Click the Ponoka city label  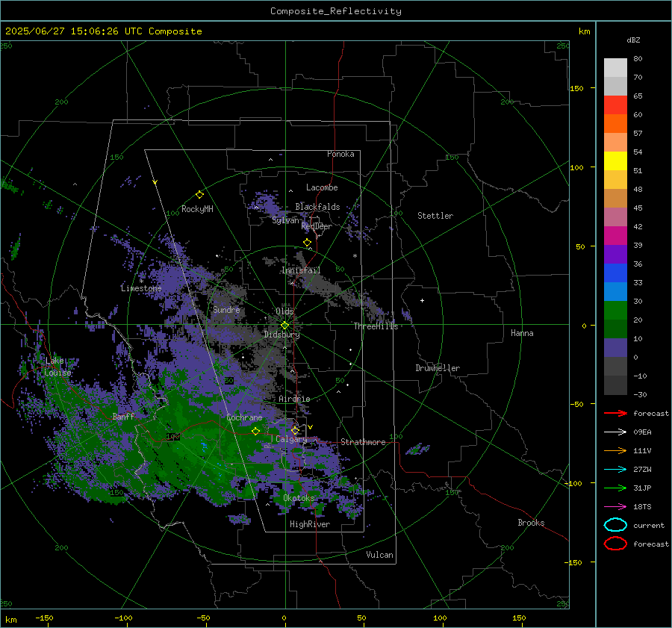(x=340, y=154)
